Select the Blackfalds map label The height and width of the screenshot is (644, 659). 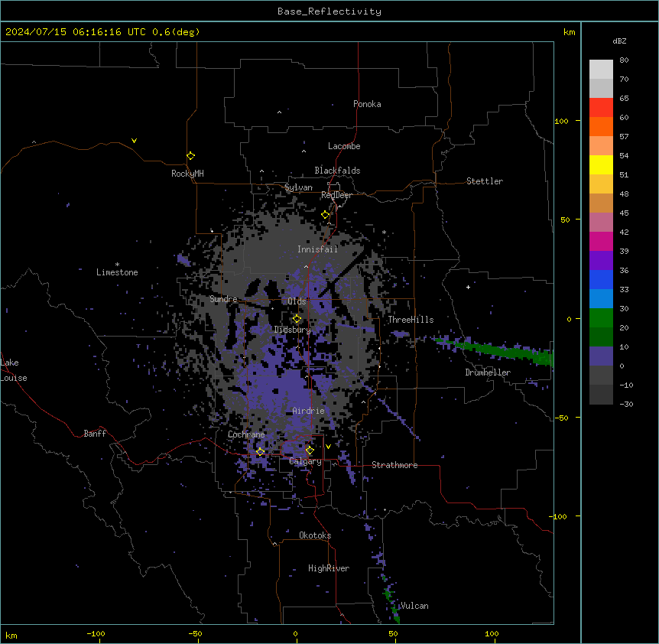point(337,171)
